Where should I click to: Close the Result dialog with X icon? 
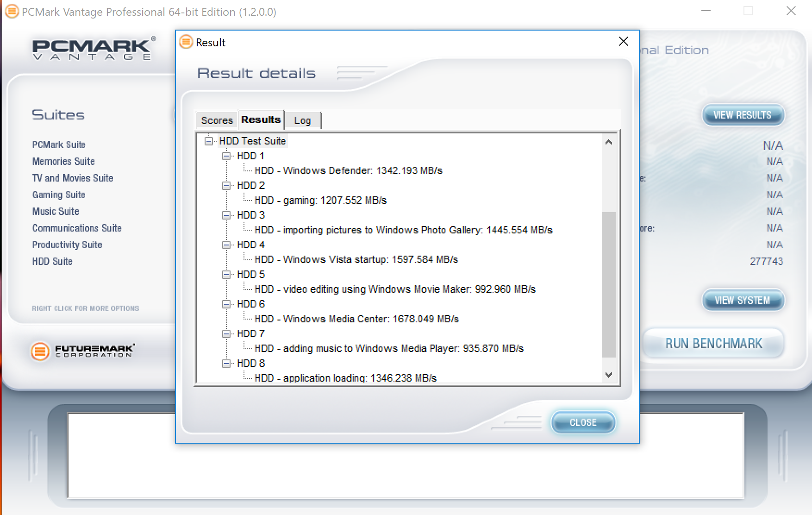(x=623, y=42)
